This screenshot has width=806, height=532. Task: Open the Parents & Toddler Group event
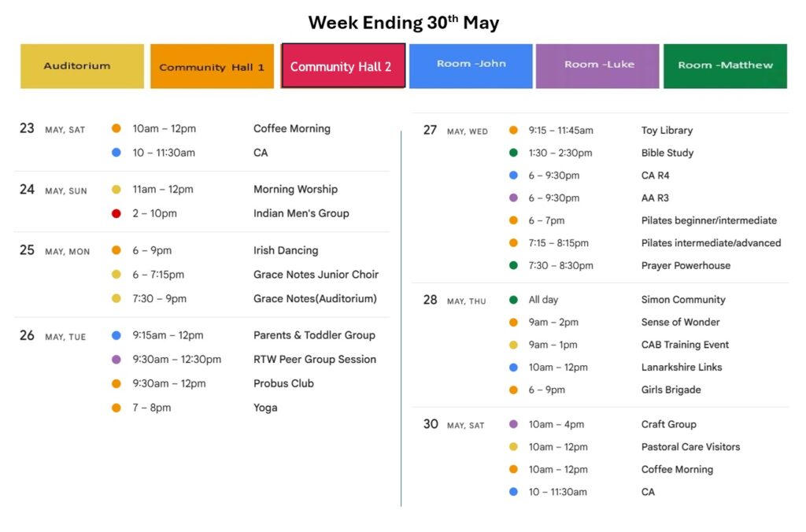pos(314,335)
